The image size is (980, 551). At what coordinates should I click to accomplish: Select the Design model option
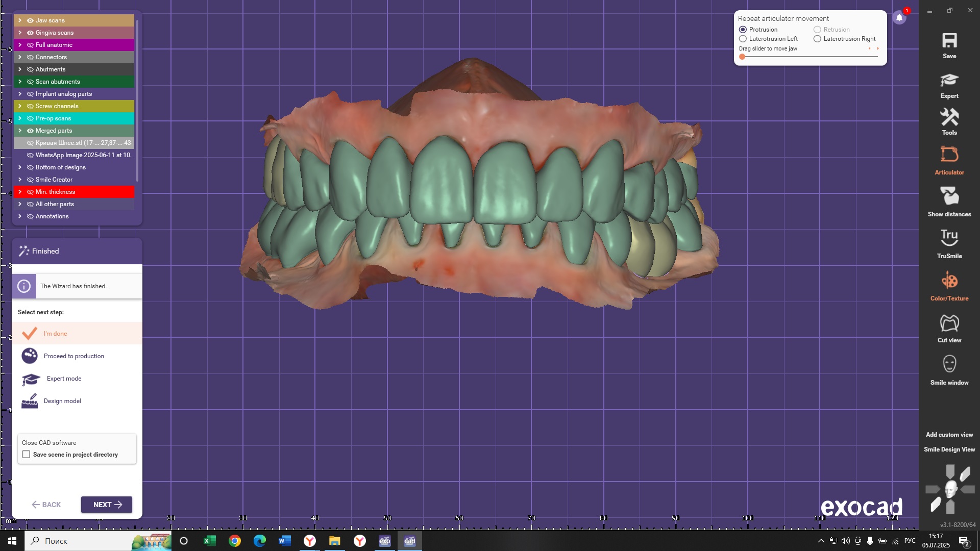tap(62, 401)
